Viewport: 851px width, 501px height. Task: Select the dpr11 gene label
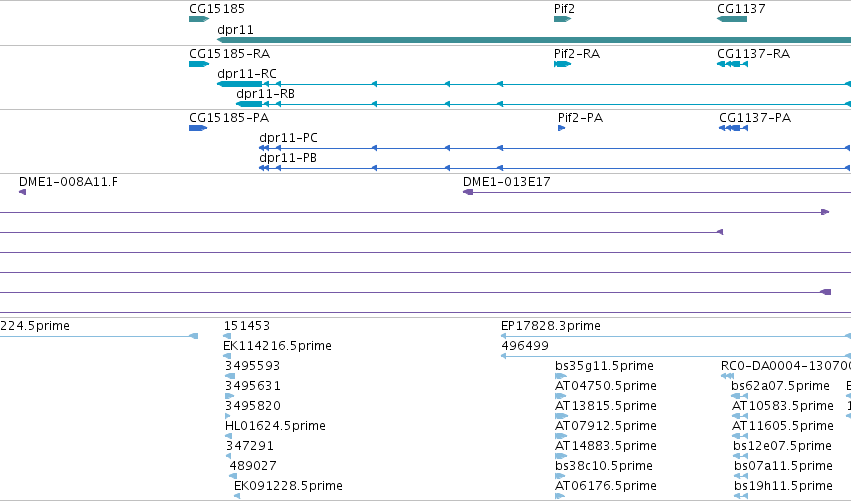click(235, 30)
